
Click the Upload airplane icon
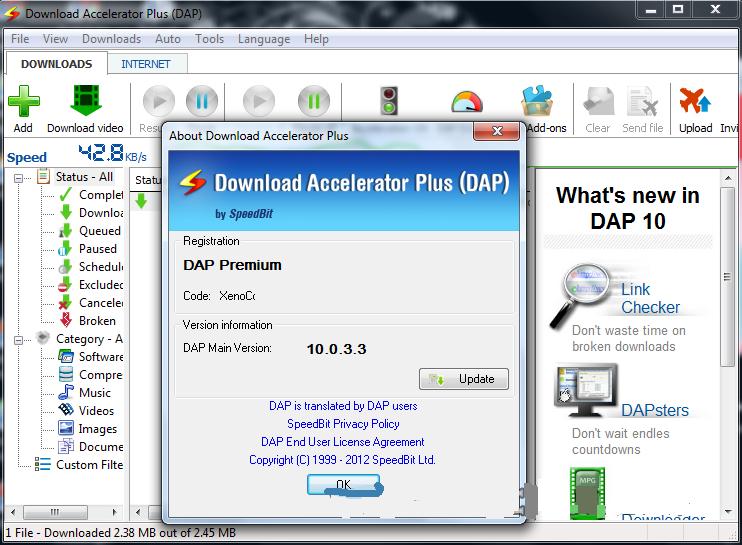click(x=695, y=100)
